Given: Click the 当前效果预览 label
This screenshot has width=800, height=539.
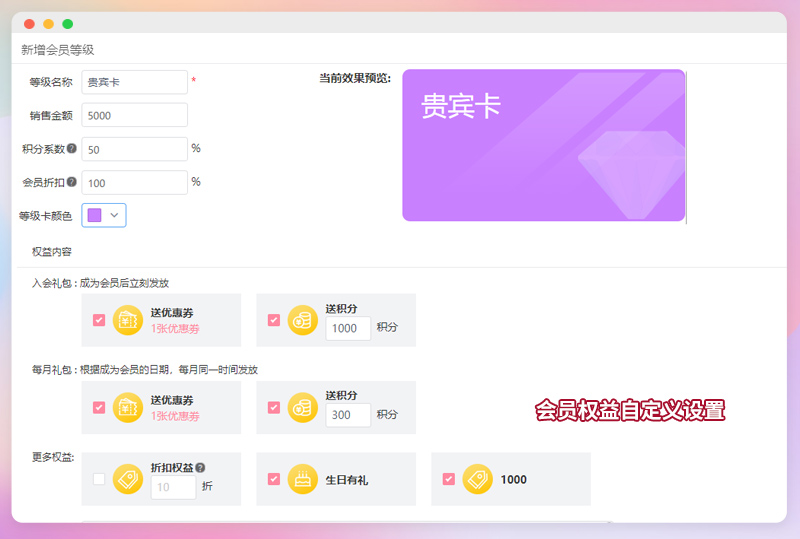Looking at the screenshot, I should point(355,78).
